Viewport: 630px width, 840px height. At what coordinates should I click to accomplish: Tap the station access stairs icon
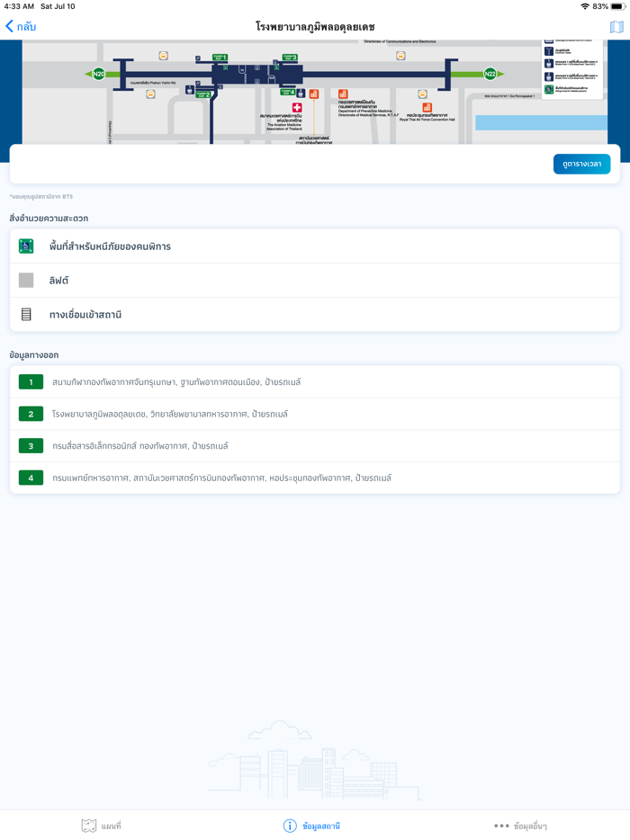[x=26, y=315]
